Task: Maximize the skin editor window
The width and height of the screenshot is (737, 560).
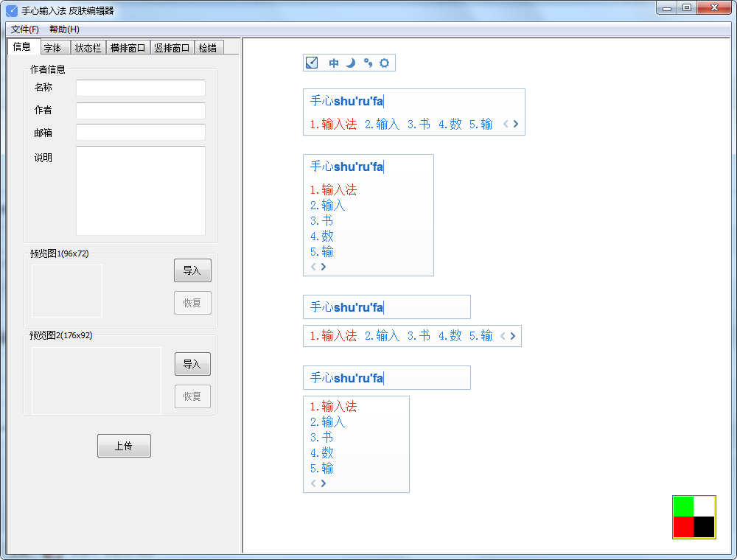Action: (687, 8)
